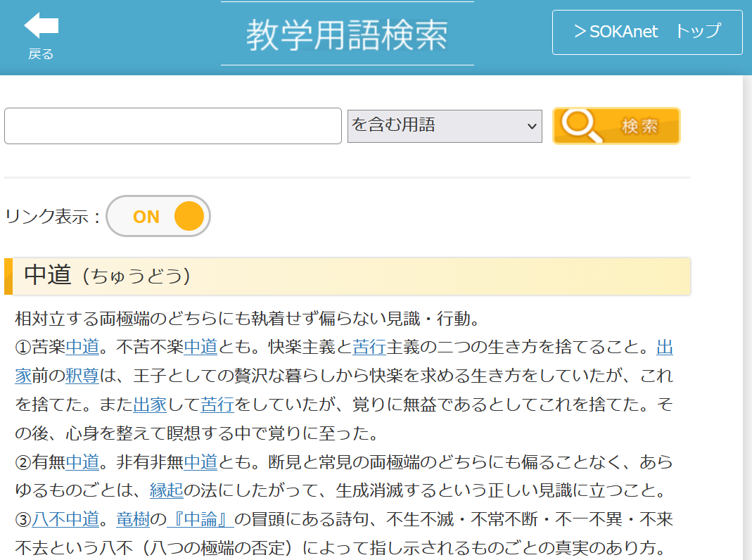Open the 中道 link in 不苦不楽中道
Screen dimensions: 752x560
pos(200,348)
